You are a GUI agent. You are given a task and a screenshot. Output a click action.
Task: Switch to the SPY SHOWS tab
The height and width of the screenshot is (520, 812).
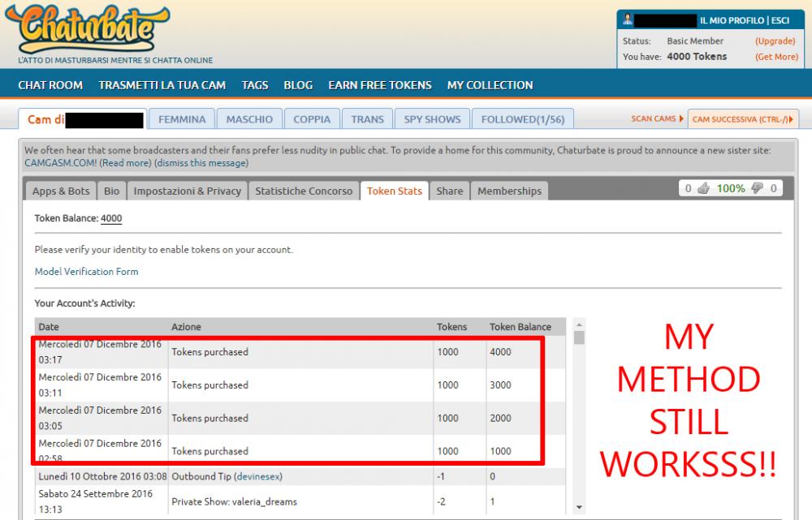coord(432,119)
